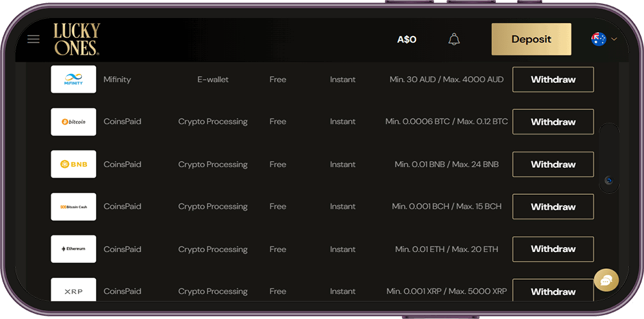Open the live chat bubble

[x=606, y=280]
